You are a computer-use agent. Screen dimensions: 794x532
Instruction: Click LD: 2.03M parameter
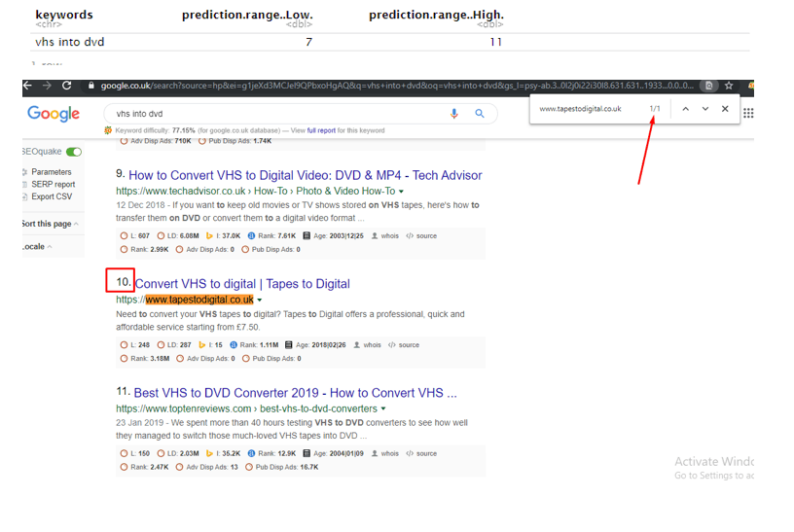[178, 453]
